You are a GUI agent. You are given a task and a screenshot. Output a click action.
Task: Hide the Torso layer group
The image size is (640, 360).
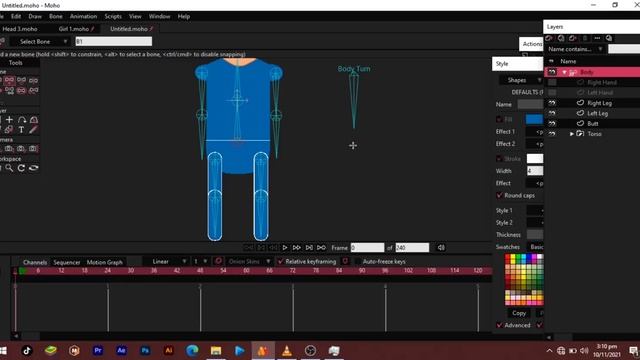point(552,133)
